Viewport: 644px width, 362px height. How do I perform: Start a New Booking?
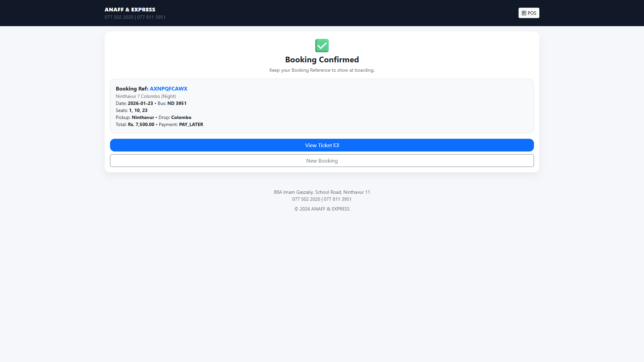pyautogui.click(x=322, y=161)
